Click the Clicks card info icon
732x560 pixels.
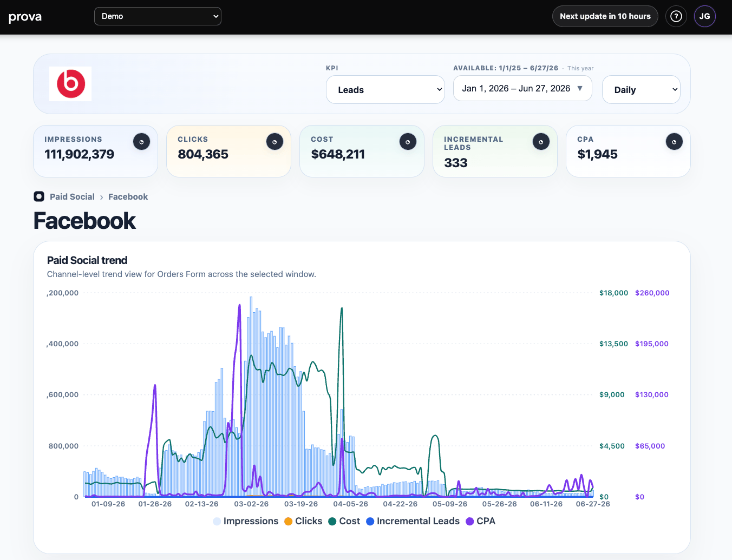274,142
